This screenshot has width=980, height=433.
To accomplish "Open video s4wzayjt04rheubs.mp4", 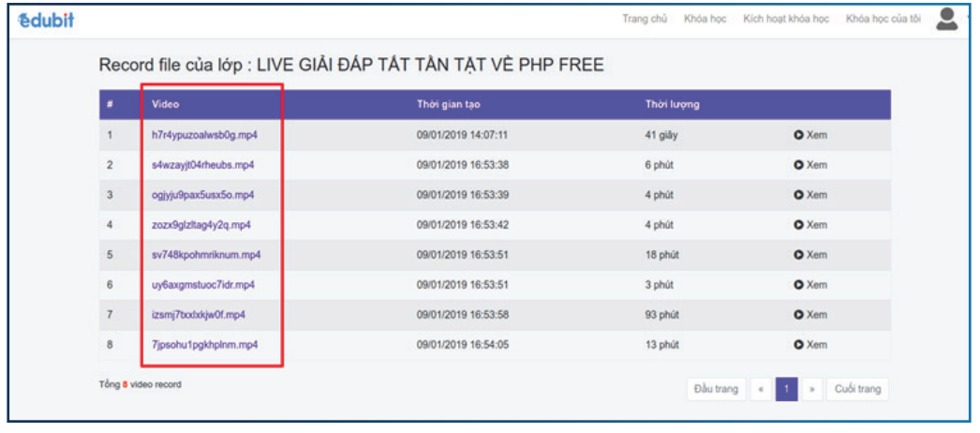I will pyautogui.click(x=203, y=165).
